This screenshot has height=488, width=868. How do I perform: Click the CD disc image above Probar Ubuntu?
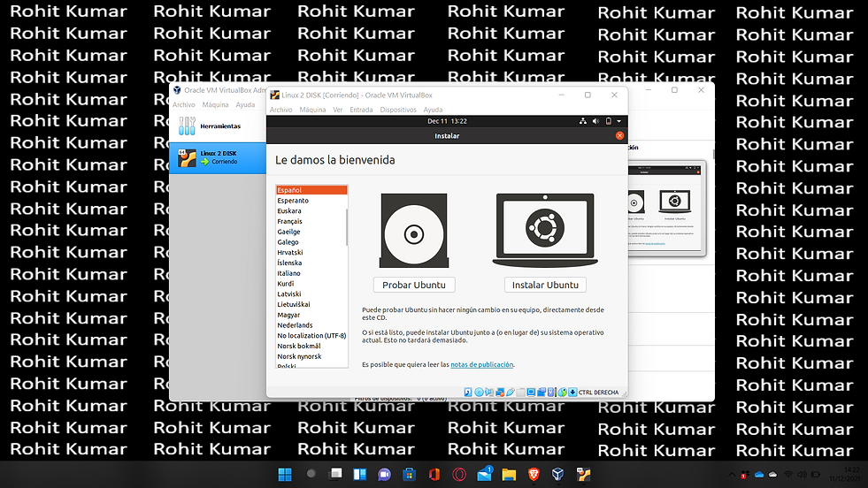point(413,230)
